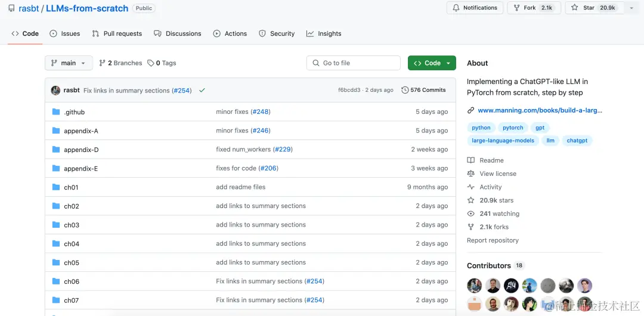The image size is (644, 316).
Task: Click the ch03 folder icon
Action: point(56,225)
